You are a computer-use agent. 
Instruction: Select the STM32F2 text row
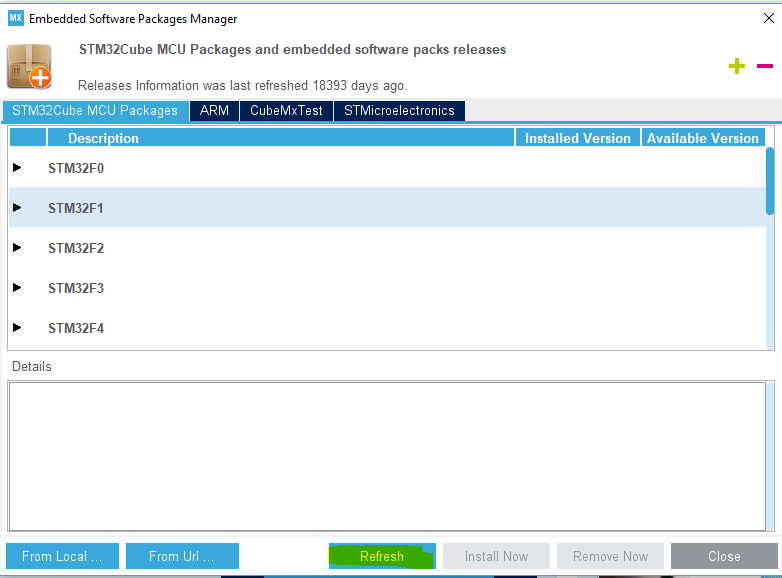[388, 247]
